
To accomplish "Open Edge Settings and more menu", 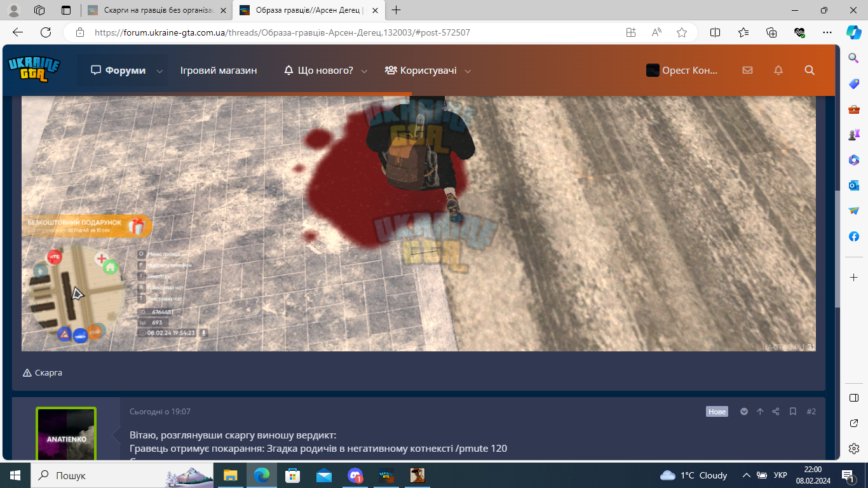I will pyautogui.click(x=827, y=32).
